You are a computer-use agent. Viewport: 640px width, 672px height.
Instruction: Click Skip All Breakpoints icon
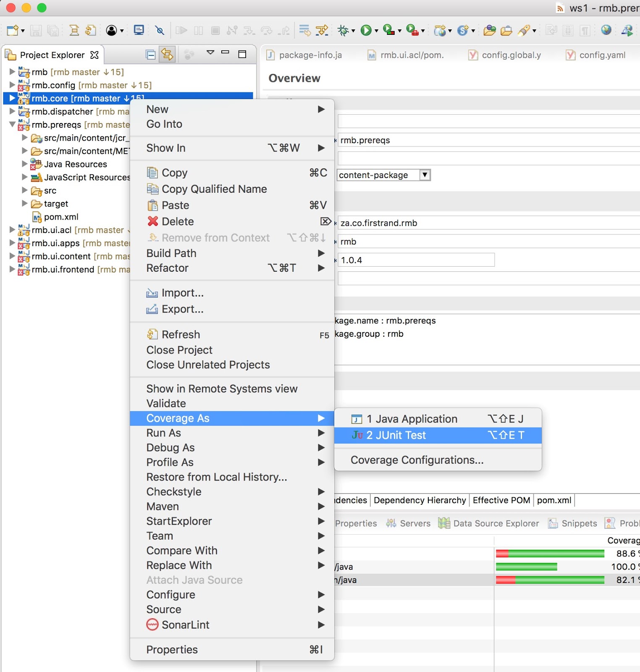[x=160, y=30]
